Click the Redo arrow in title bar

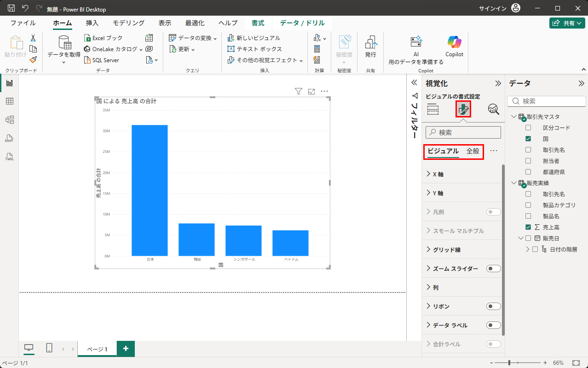(39, 8)
